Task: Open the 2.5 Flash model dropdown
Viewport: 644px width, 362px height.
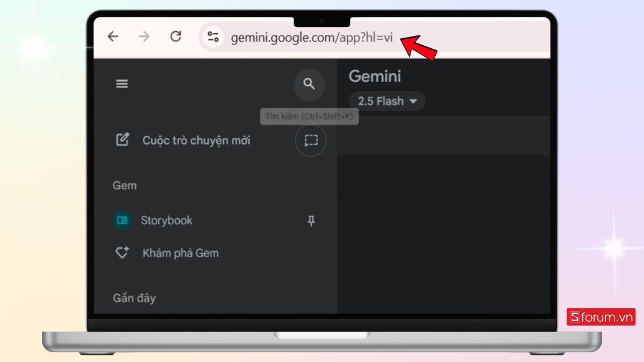Action: (x=387, y=101)
